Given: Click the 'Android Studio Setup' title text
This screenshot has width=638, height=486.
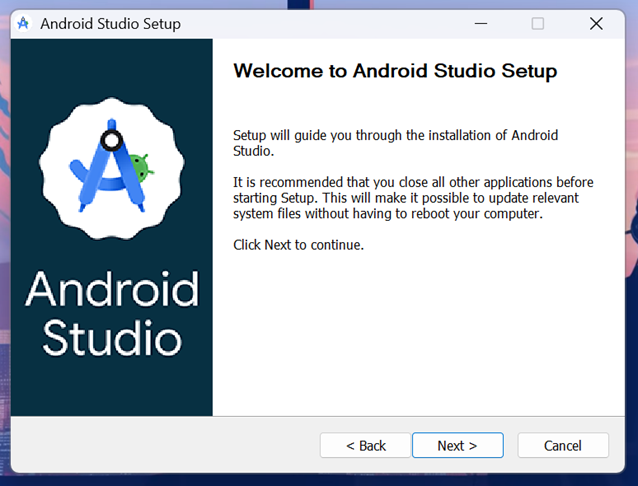Looking at the screenshot, I should [x=110, y=24].
